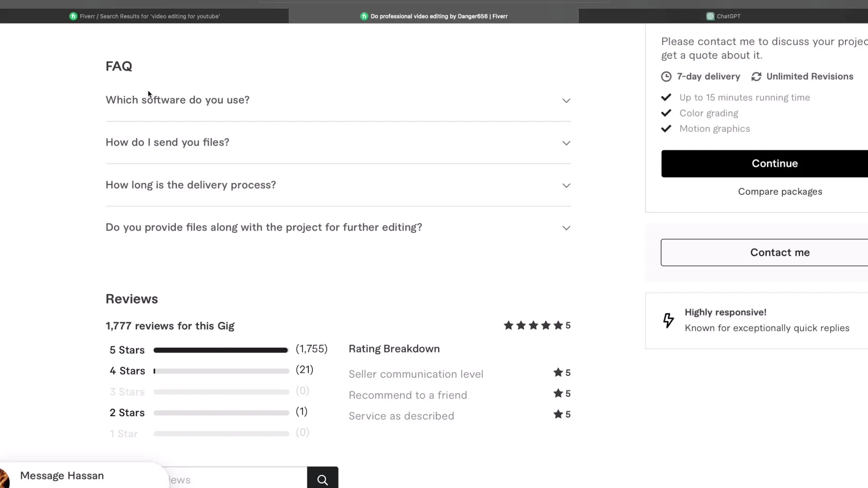Click Hassan's avatar in message bar
The image size is (868, 488).
pos(5,478)
